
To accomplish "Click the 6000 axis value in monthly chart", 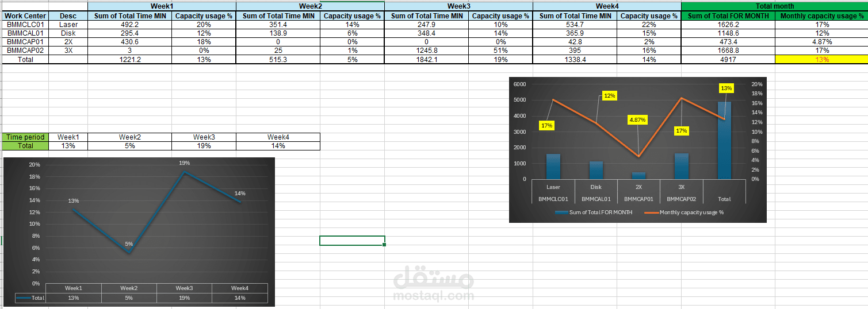I will [519, 84].
